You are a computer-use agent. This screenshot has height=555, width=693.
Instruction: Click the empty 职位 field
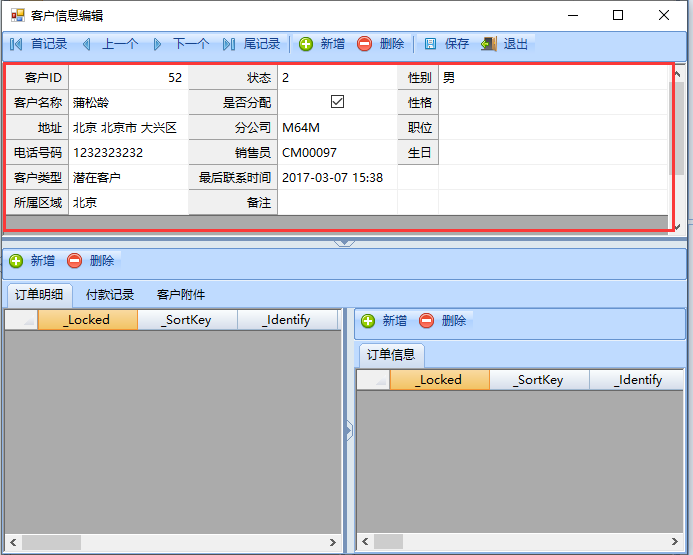click(553, 128)
